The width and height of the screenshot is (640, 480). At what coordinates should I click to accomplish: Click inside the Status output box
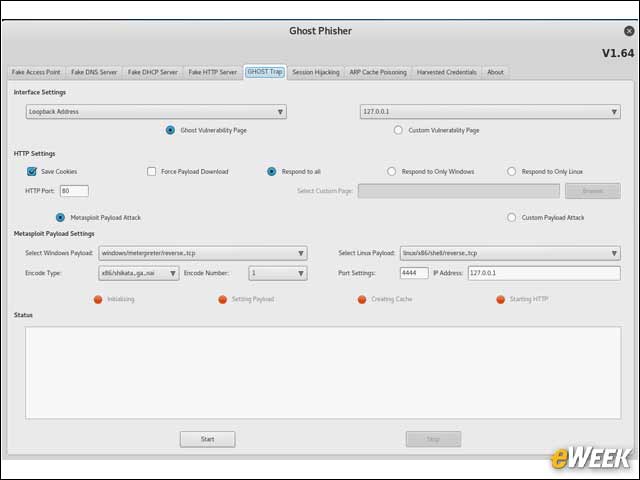point(323,373)
